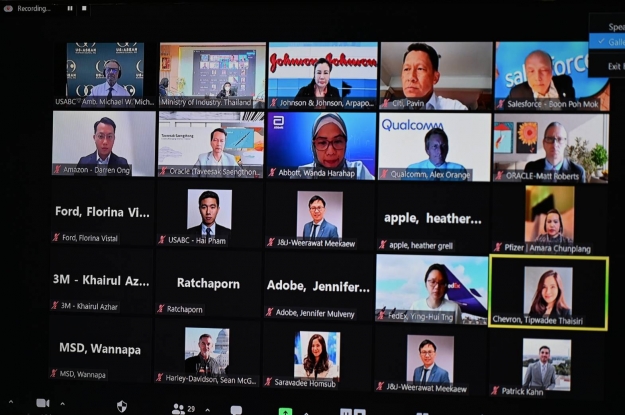The height and width of the screenshot is (415, 625).
Task: Click muted mic icon beside Ford, Florina Vistal
Action: [x=56, y=238]
